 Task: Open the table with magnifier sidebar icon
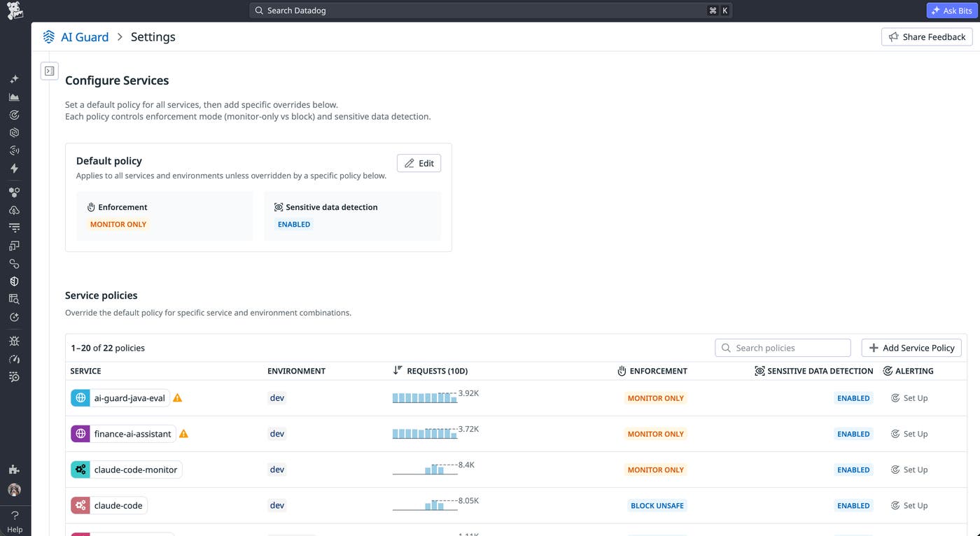pos(14,299)
